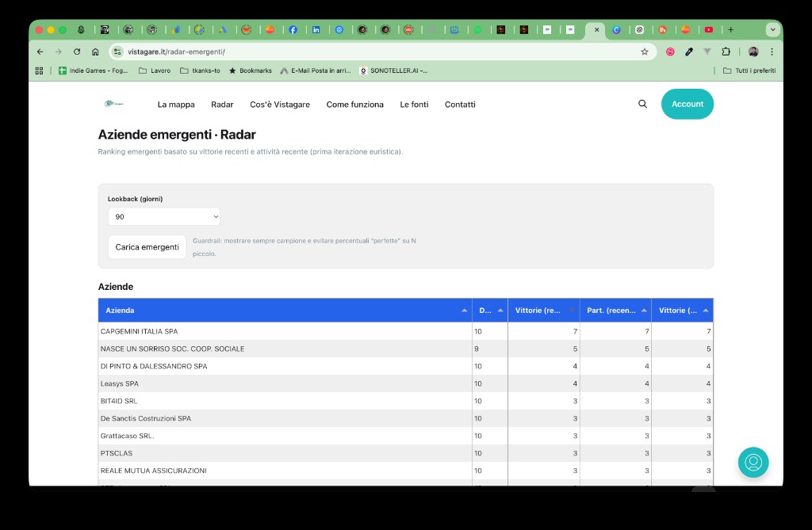Select De Sanctis Costruzioni SPA row
Viewport: 812px width, 530px height.
pos(405,418)
